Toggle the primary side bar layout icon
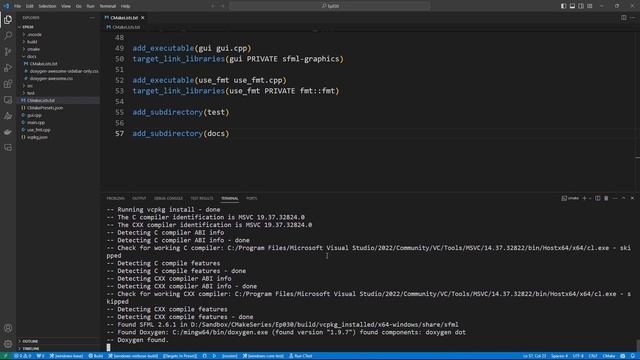The image size is (640, 360). (x=563, y=6)
